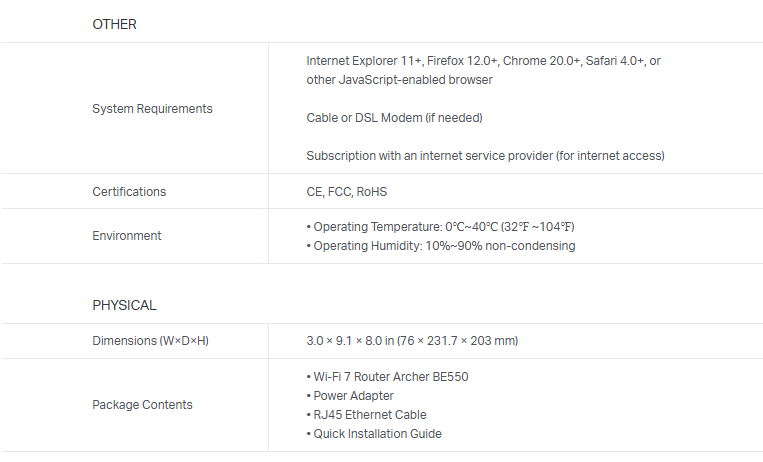
Task: Click the Quick Installation Guide item
Action: tap(374, 434)
